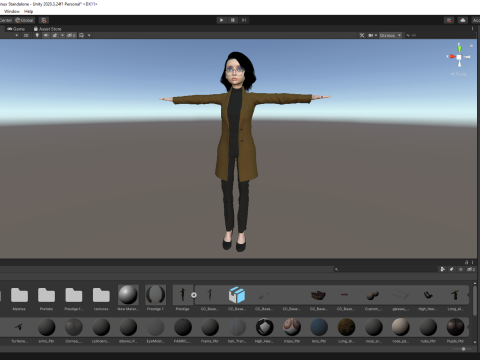The image size is (480, 360).
Task: Open the Cloud services icon
Action: click(463, 20)
